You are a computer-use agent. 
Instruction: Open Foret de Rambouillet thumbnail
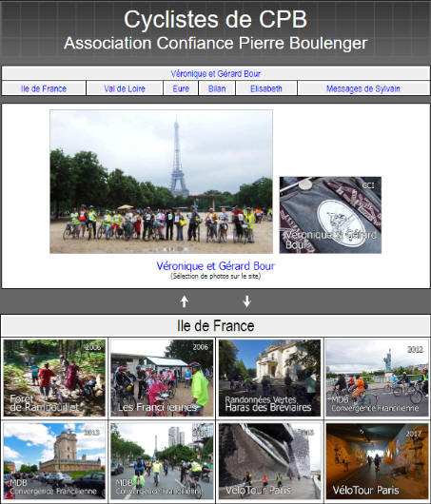tap(54, 378)
